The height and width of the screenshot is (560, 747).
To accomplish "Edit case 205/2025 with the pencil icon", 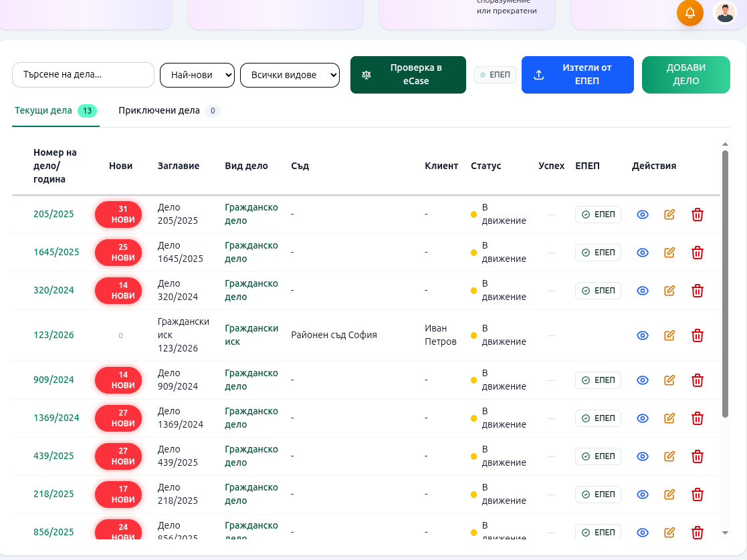I will [x=669, y=215].
